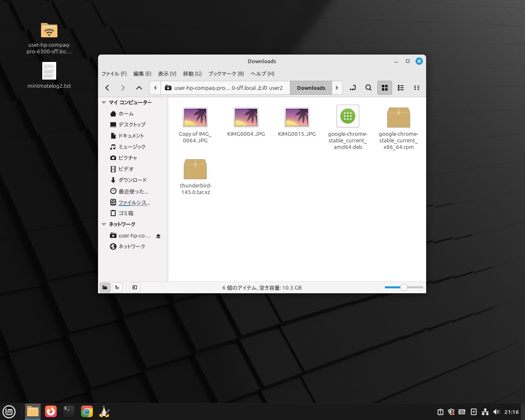Hide the sidebar using status bar button

(x=135, y=288)
